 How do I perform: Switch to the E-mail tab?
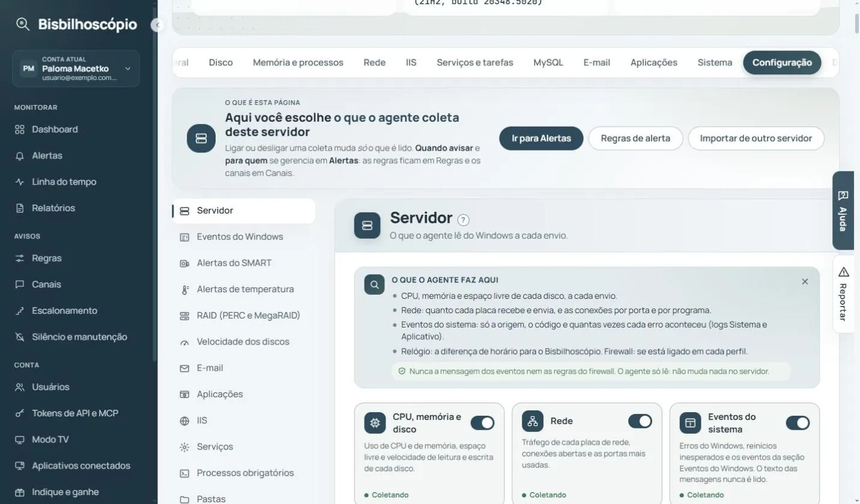tap(596, 62)
